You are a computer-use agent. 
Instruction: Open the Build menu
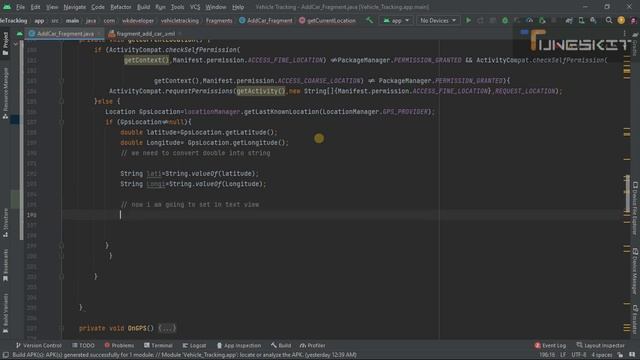tap(143, 7)
